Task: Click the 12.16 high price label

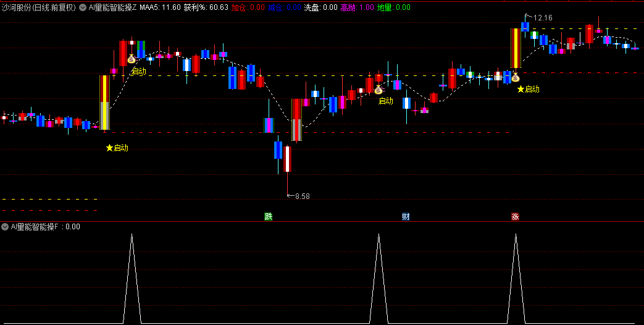Action: [x=543, y=18]
